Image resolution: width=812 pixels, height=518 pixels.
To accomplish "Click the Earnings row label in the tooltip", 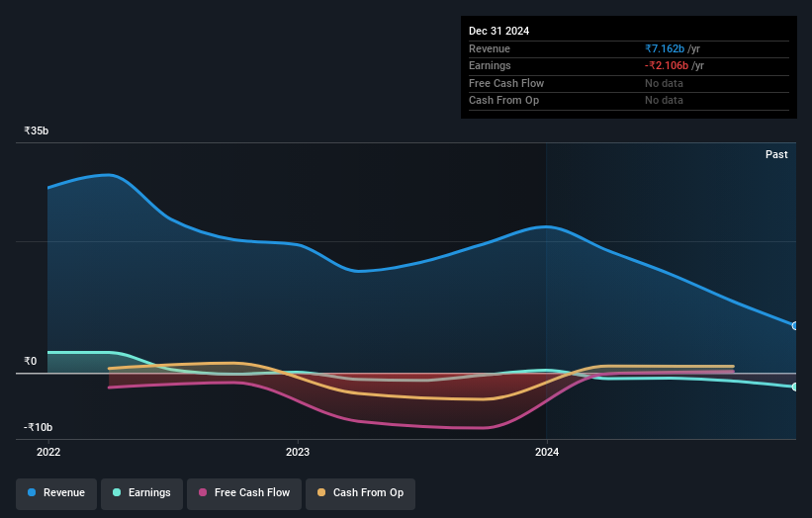I will [x=490, y=65].
